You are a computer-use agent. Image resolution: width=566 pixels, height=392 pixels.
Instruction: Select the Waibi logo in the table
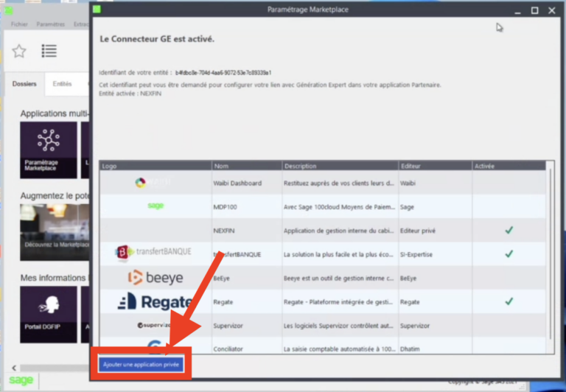pyautogui.click(x=153, y=183)
